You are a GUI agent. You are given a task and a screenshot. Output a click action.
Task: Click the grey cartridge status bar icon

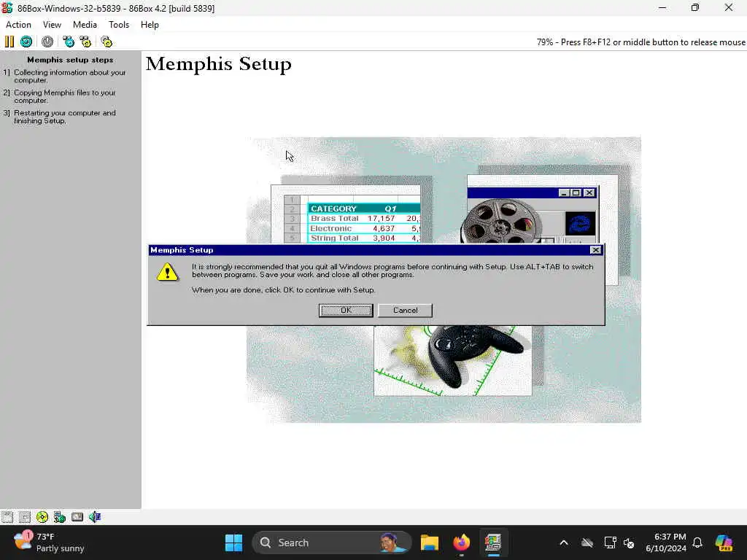click(x=77, y=517)
